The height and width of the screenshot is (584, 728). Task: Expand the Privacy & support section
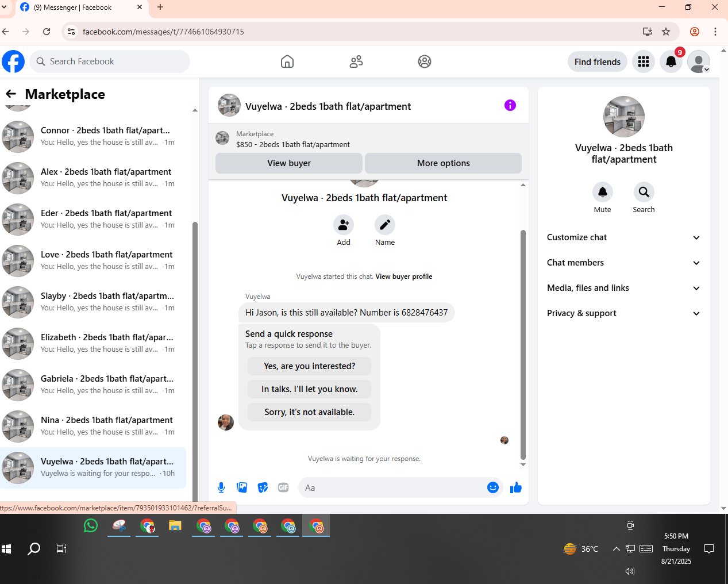(624, 313)
